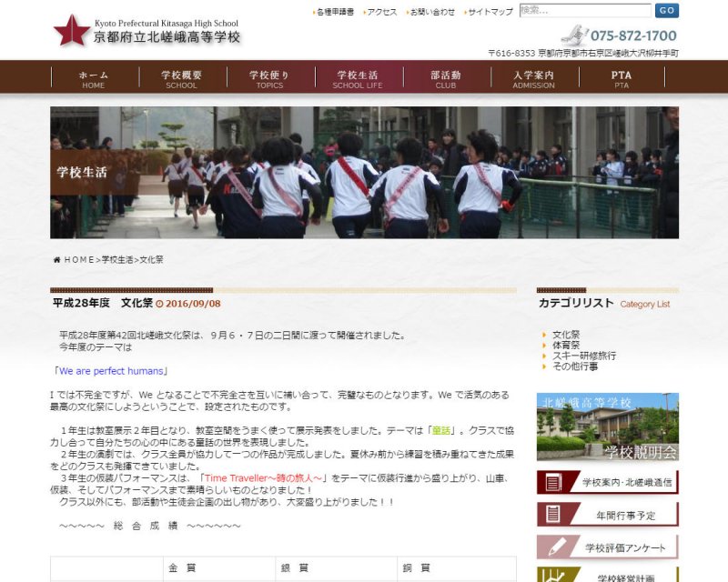This screenshot has height=582, width=728.
Task: Select the 入学案内 ADMISSION menu item
Action: pyautogui.click(x=533, y=79)
